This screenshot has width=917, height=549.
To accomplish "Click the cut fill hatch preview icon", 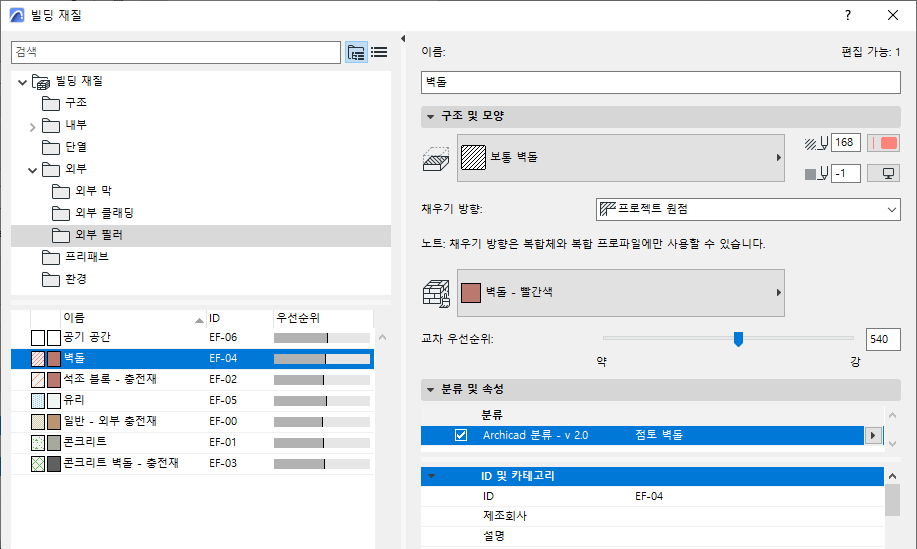I will pyautogui.click(x=436, y=158).
